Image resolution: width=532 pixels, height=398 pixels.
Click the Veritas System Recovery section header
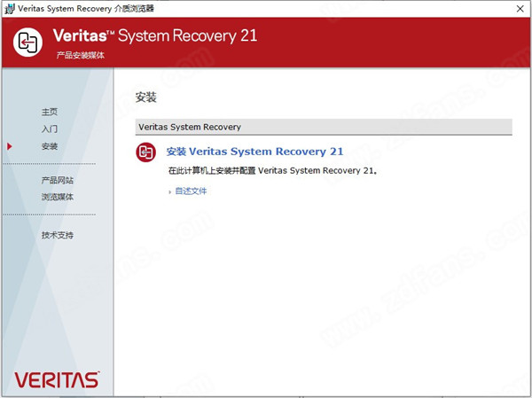(x=324, y=127)
